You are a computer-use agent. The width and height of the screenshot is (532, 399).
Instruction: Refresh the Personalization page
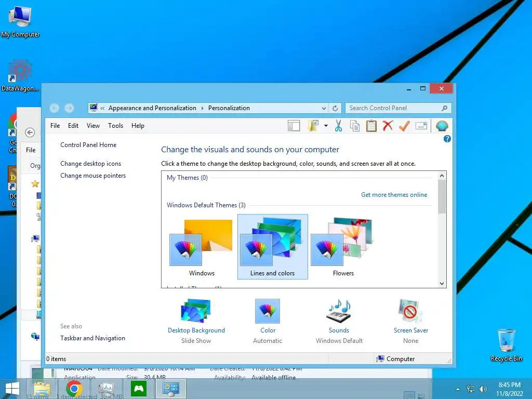coord(335,108)
